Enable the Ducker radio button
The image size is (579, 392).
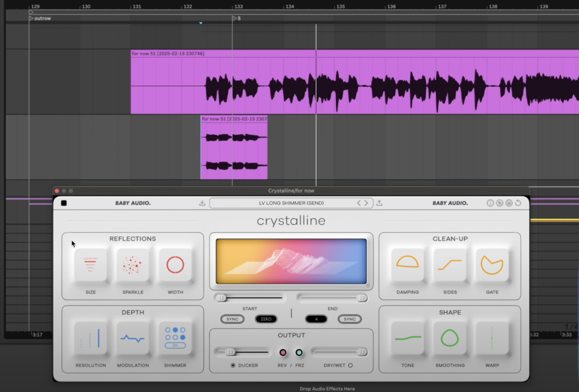coord(233,365)
